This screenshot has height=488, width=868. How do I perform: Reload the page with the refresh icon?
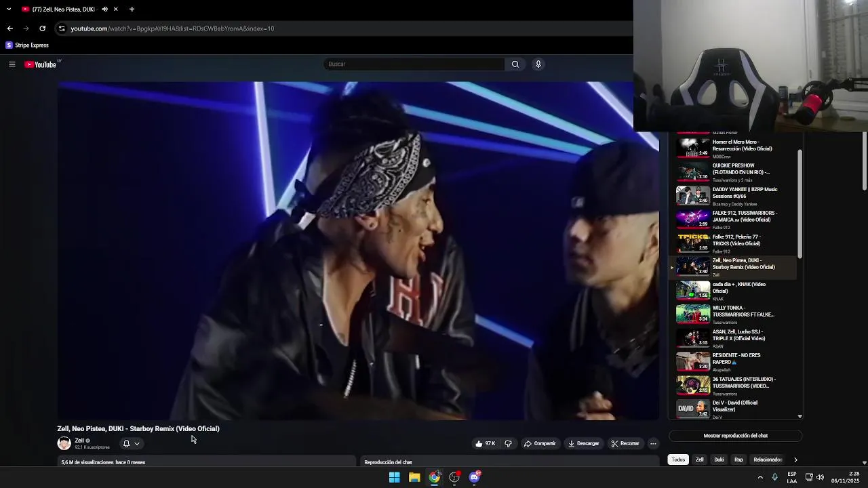[x=42, y=28]
